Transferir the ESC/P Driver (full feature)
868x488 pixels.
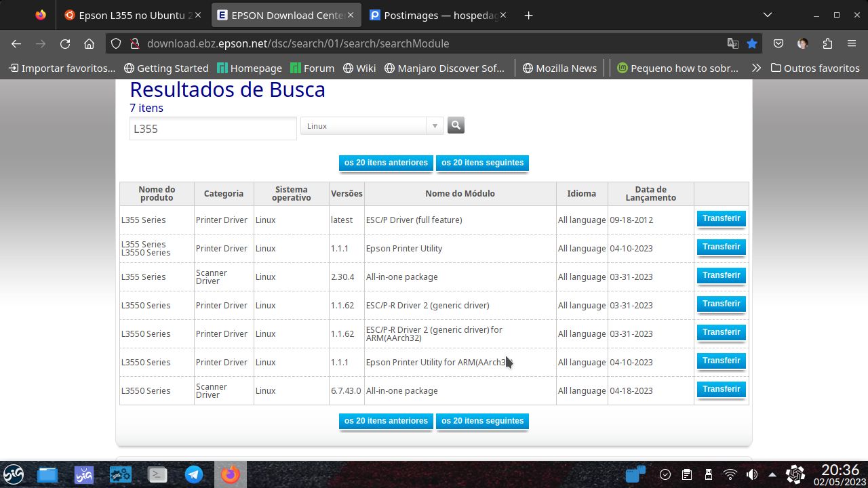[x=722, y=218]
